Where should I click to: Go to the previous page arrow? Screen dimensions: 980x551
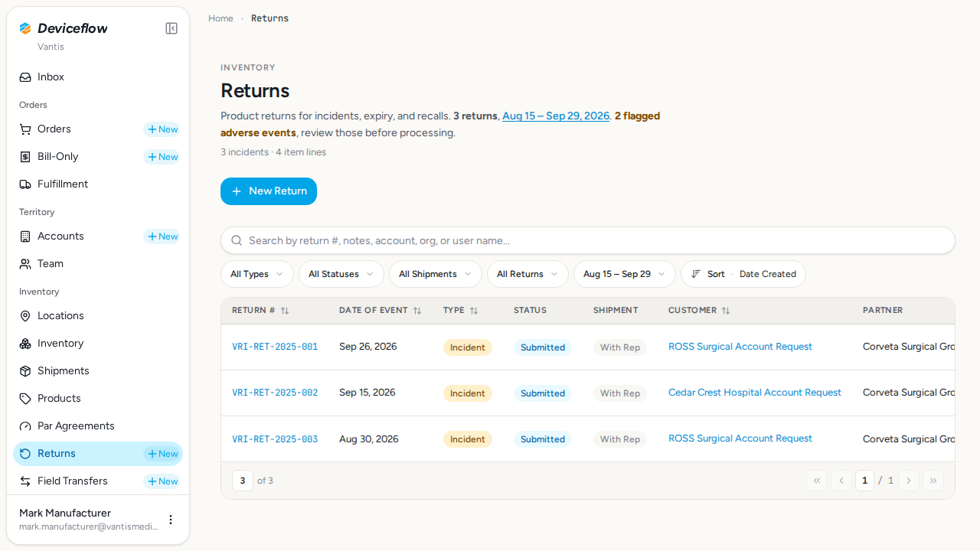[x=841, y=481]
